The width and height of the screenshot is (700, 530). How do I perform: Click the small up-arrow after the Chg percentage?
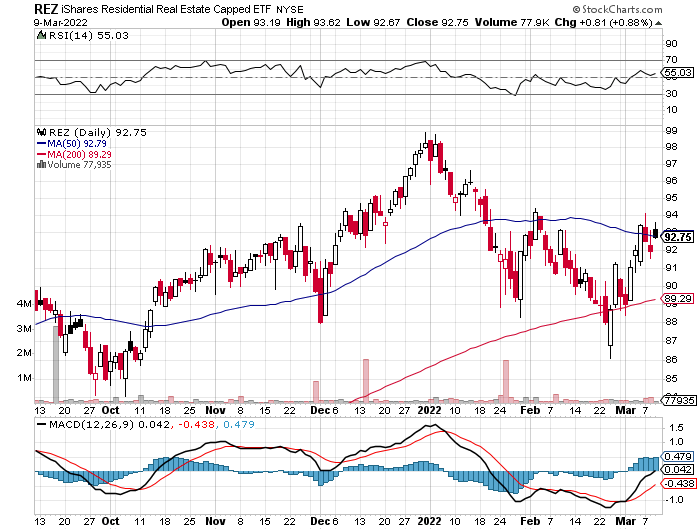(659, 23)
